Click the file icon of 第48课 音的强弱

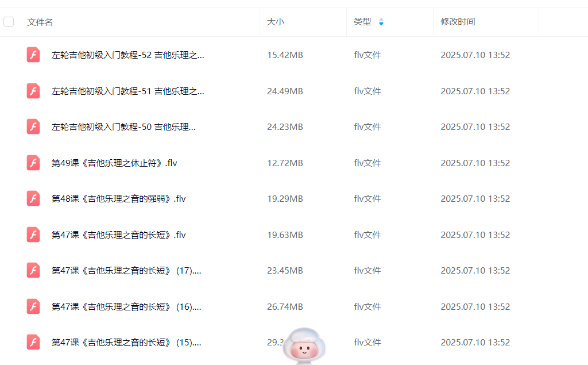point(33,199)
